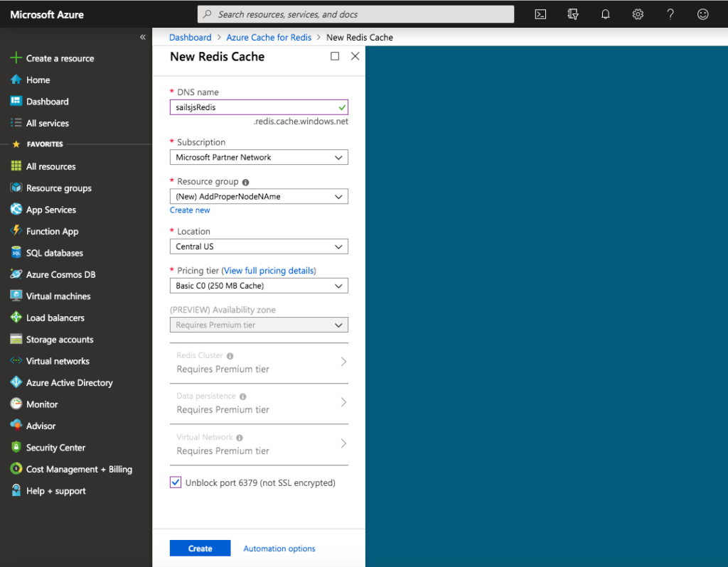The image size is (728, 567).
Task: Click the Create button
Action: [200, 548]
